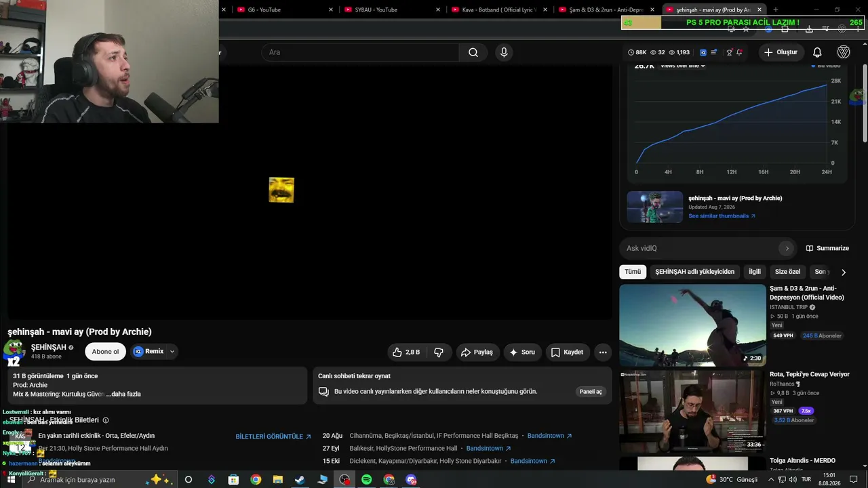Open a new browser tab

coord(776,9)
